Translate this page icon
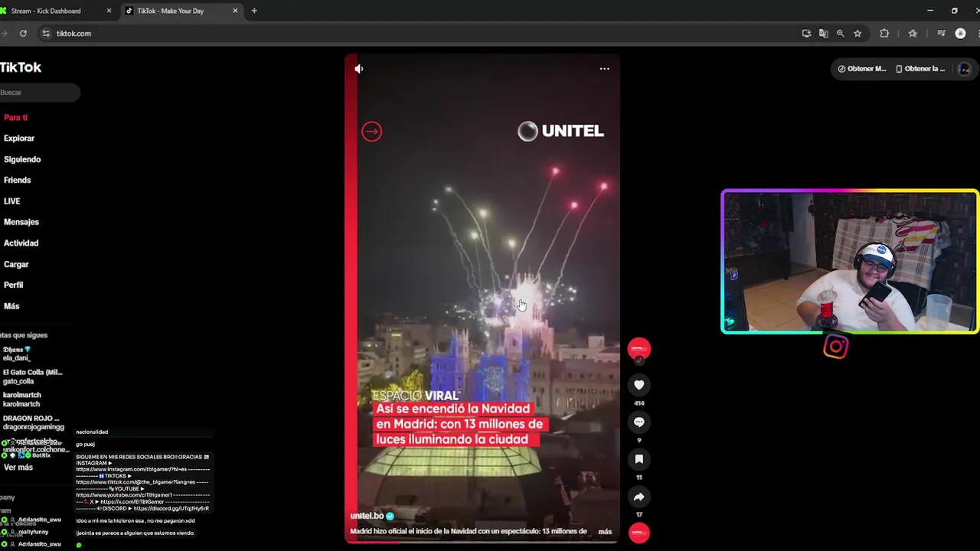The height and width of the screenshot is (551, 980). pos(823,34)
